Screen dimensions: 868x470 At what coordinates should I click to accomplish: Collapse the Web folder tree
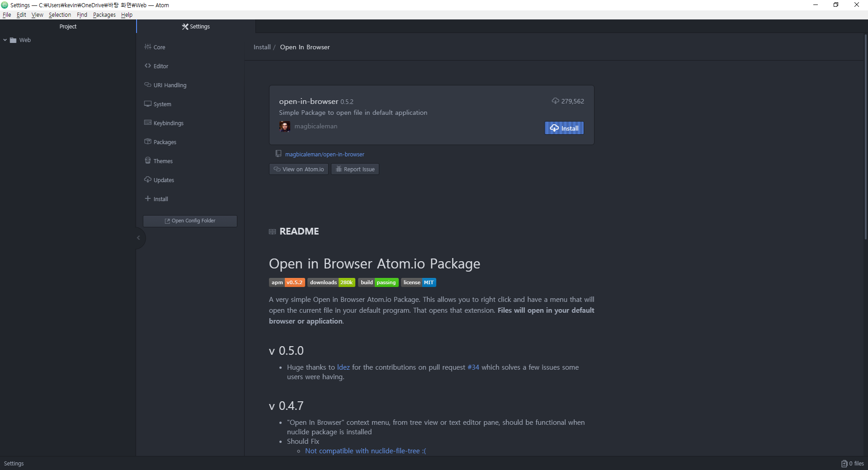coord(5,40)
